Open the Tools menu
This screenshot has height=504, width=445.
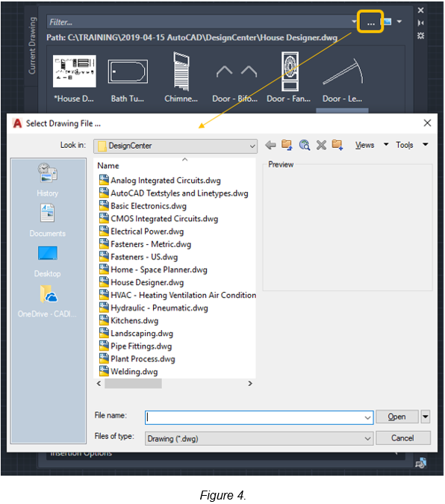point(405,146)
